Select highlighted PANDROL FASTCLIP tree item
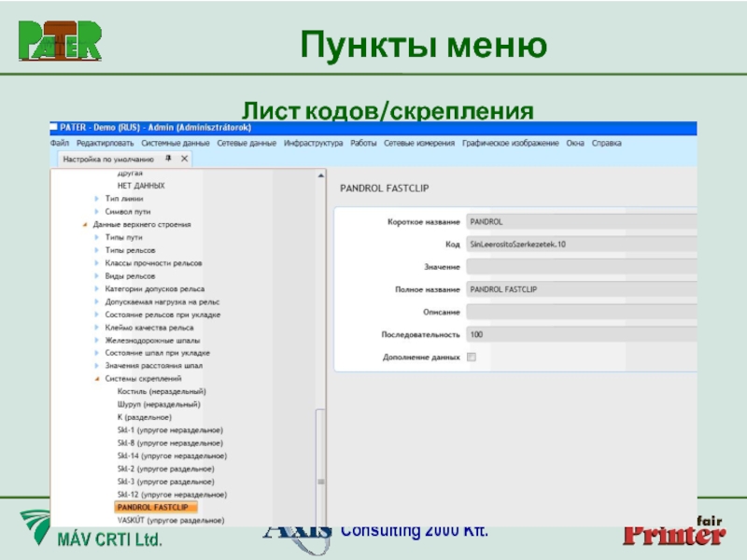This screenshot has height=560, width=747. 156,507
